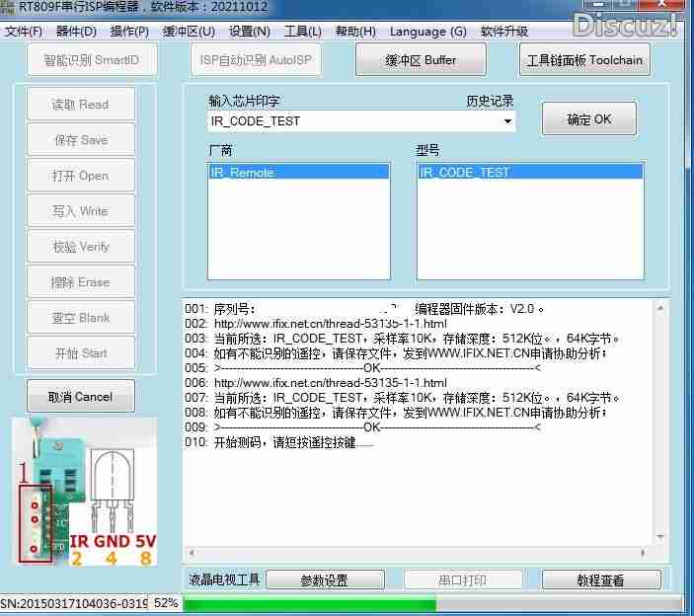Click the 写入 Write button
694x616 pixels.
(x=81, y=211)
